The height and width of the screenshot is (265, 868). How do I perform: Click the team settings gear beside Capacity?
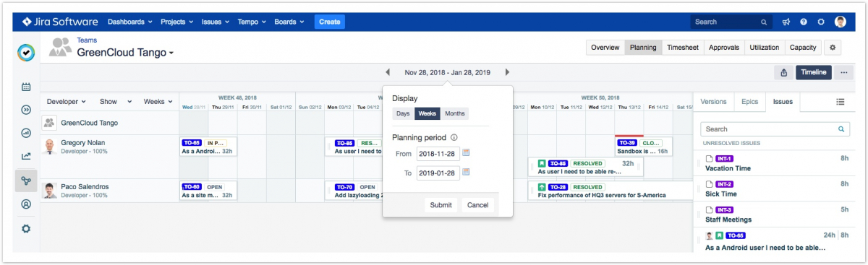tap(833, 48)
